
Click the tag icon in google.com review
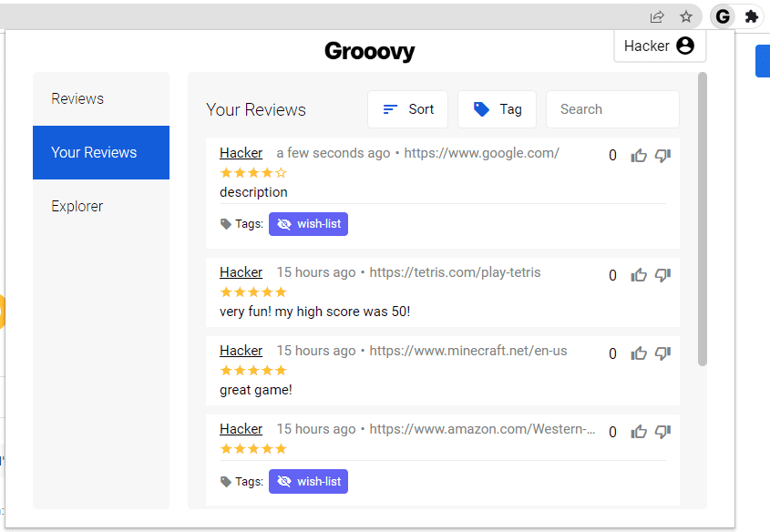coord(226,224)
